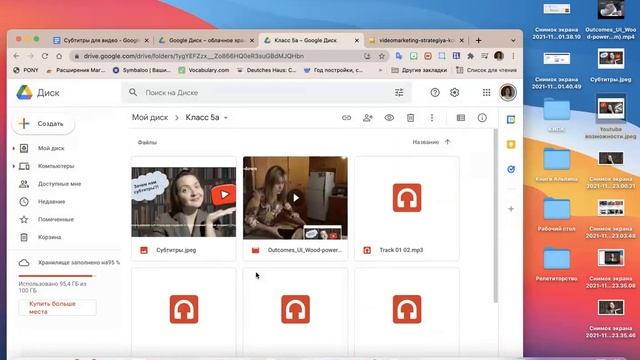The image size is (640, 360).
Task: Open Keep notes side panel icon
Action: pyautogui.click(x=511, y=144)
